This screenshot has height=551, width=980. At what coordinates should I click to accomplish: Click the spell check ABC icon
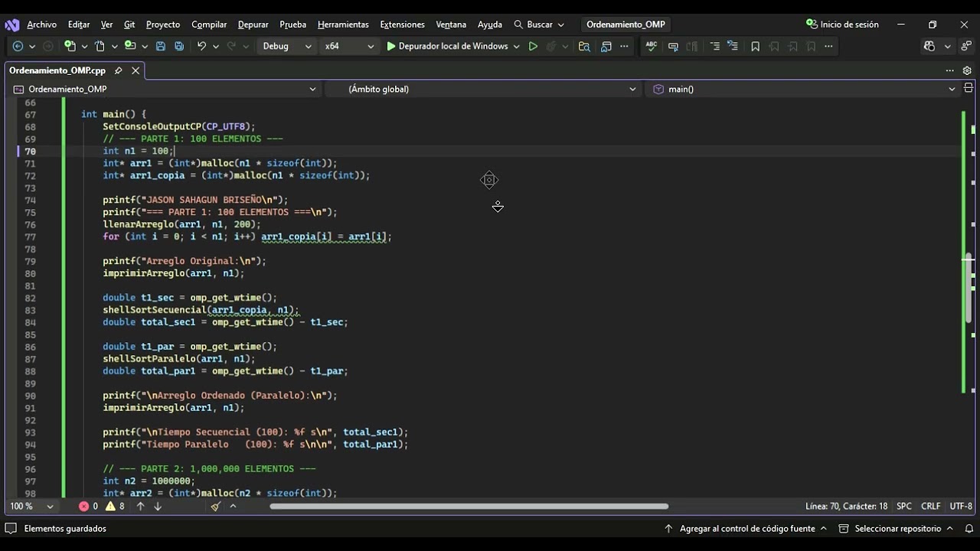pyautogui.click(x=652, y=46)
